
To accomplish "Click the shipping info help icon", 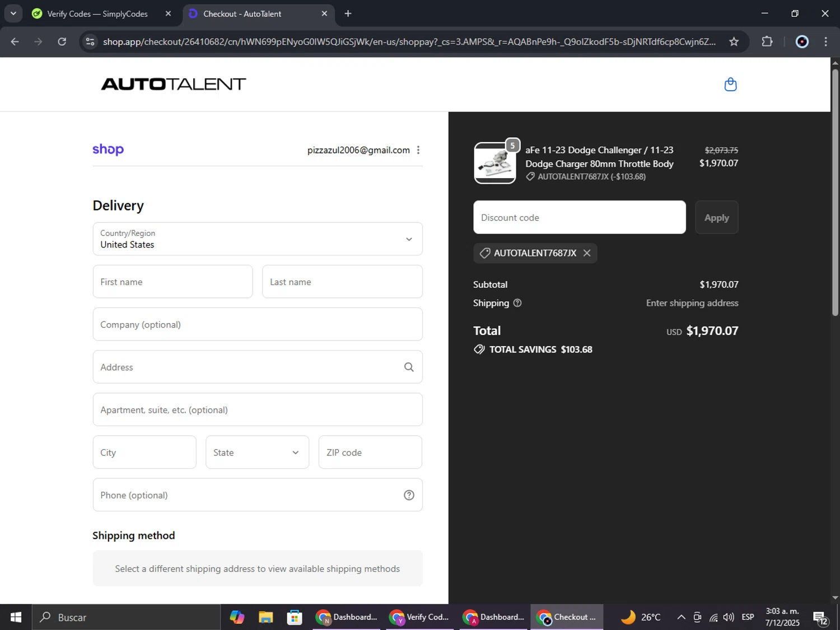I will click(517, 303).
